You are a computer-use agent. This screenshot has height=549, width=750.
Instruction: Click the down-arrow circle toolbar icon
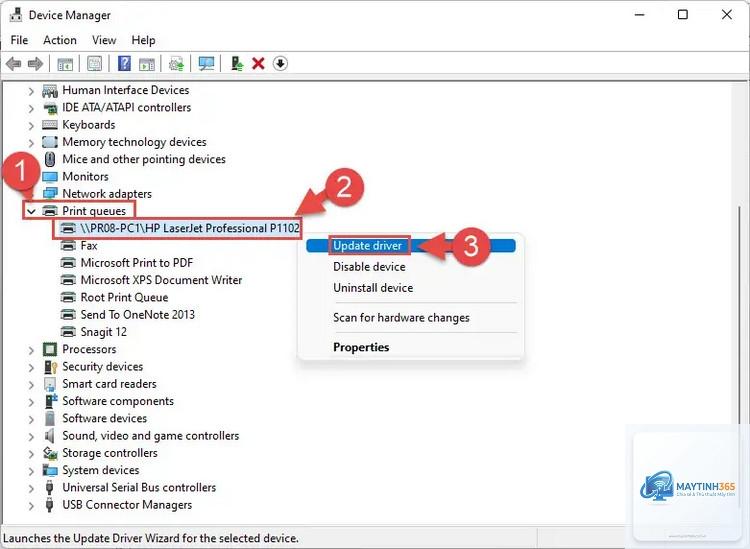click(x=280, y=63)
